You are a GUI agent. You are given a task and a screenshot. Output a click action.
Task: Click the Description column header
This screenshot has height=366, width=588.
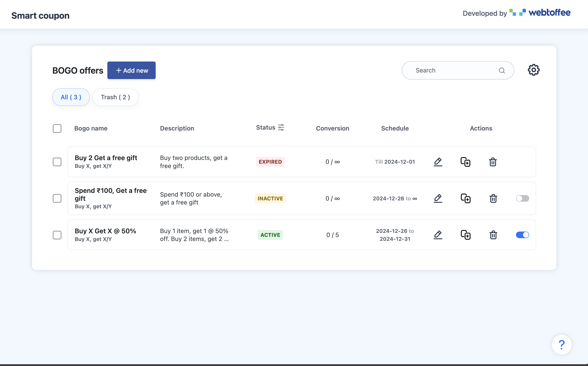coord(177,128)
